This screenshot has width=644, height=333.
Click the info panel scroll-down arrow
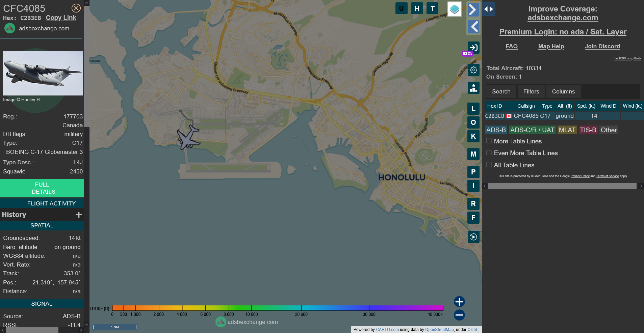click(x=87, y=325)
